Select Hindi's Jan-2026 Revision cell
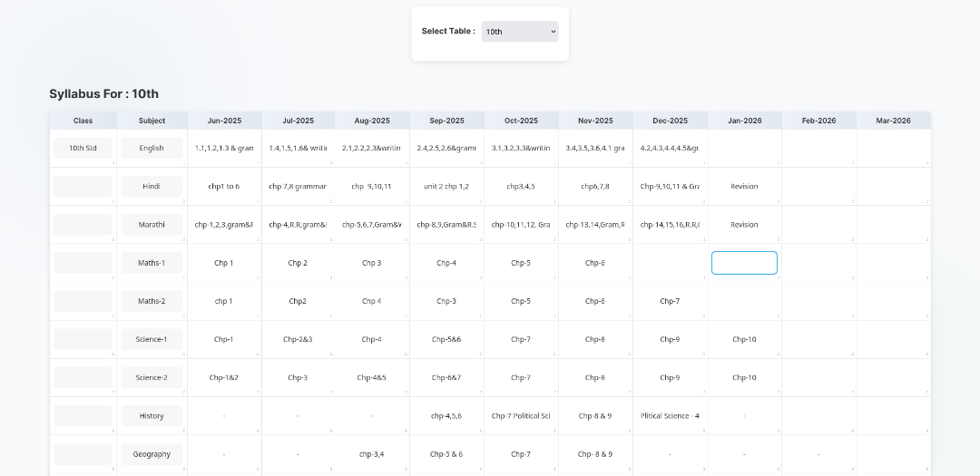Viewport: 980px width, 476px height. click(x=744, y=187)
